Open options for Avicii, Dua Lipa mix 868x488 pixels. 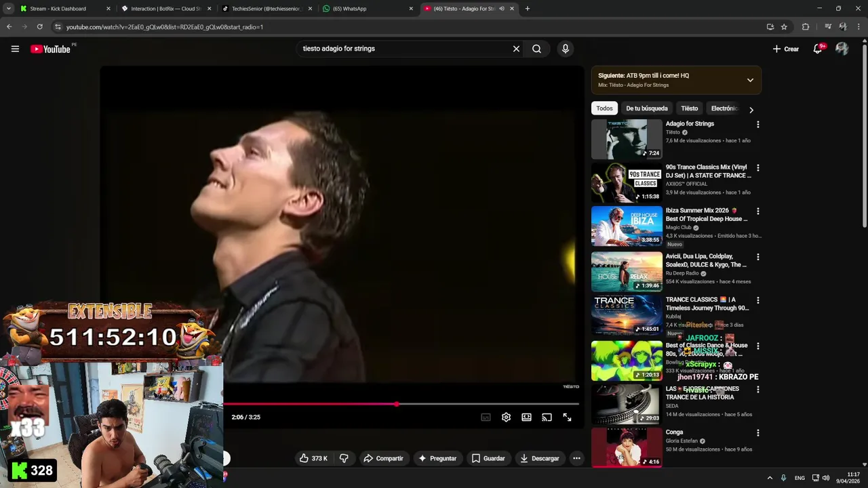click(x=758, y=257)
